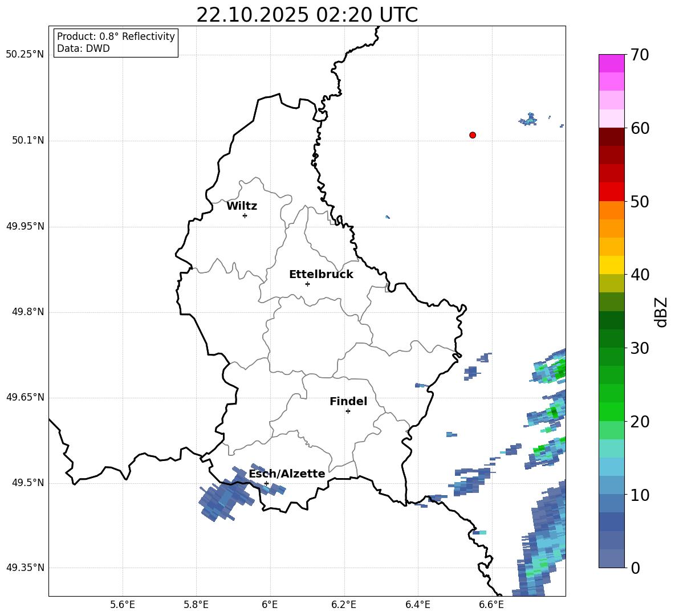Click the 49.8°N latitude label

point(28,312)
